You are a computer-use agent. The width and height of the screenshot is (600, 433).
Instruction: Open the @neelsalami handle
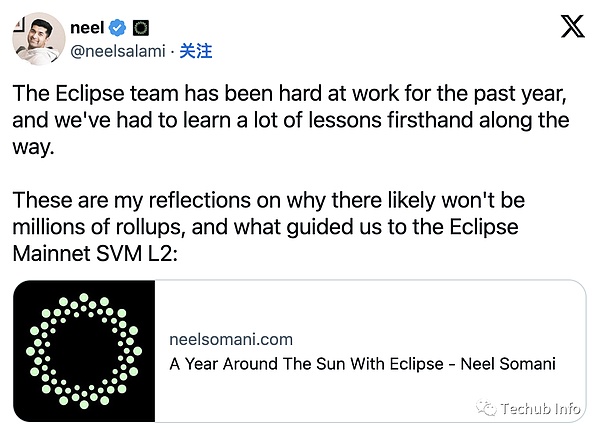[x=118, y=51]
